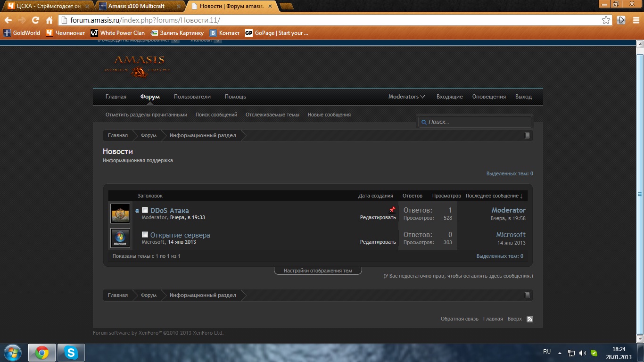Open the Залить Картинку bookmark
644x362 pixels.
177,33
